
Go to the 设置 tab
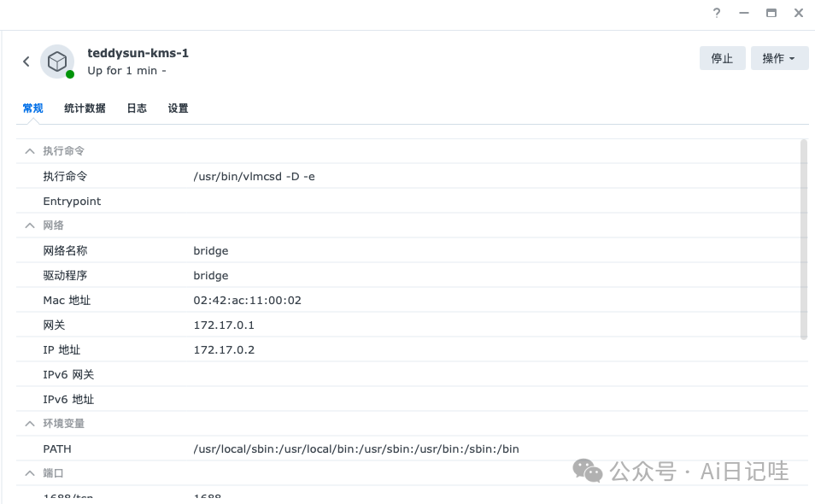(x=178, y=108)
